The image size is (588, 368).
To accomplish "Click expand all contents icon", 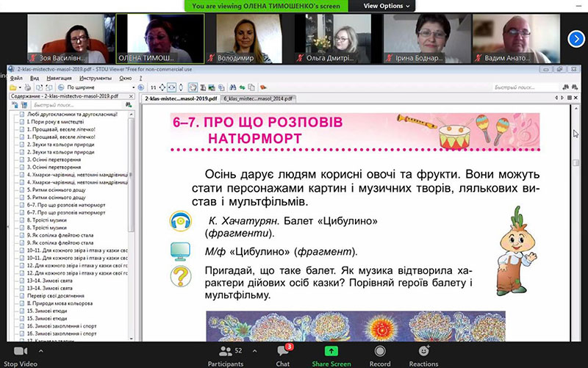I will coord(15,105).
